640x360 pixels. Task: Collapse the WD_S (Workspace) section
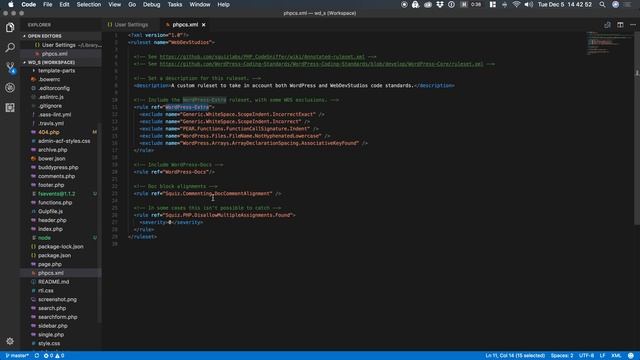pyautogui.click(x=61, y=62)
